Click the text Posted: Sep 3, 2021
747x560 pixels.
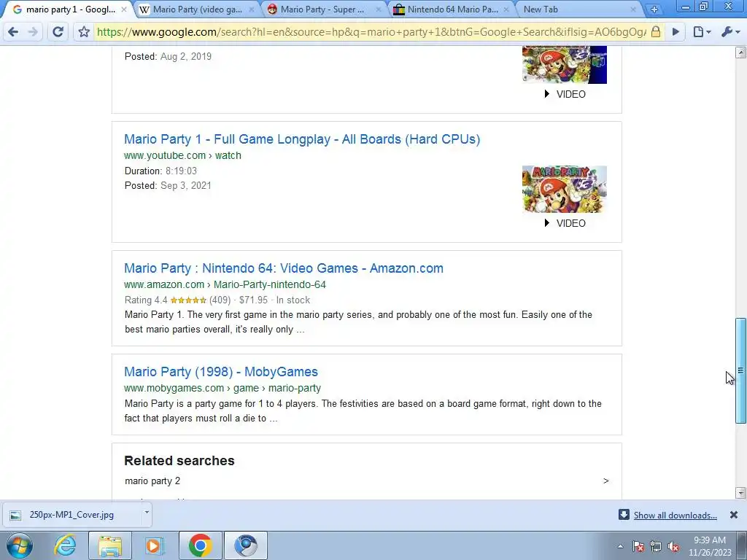(168, 186)
